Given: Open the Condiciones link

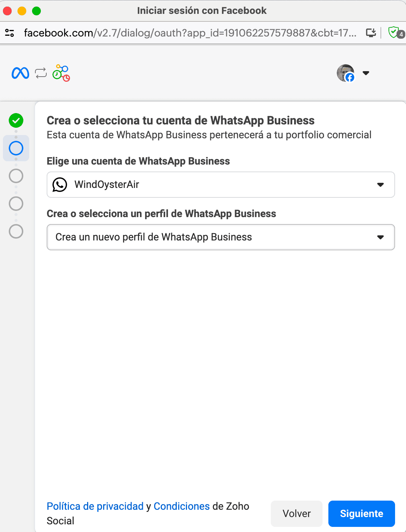Looking at the screenshot, I should (181, 506).
